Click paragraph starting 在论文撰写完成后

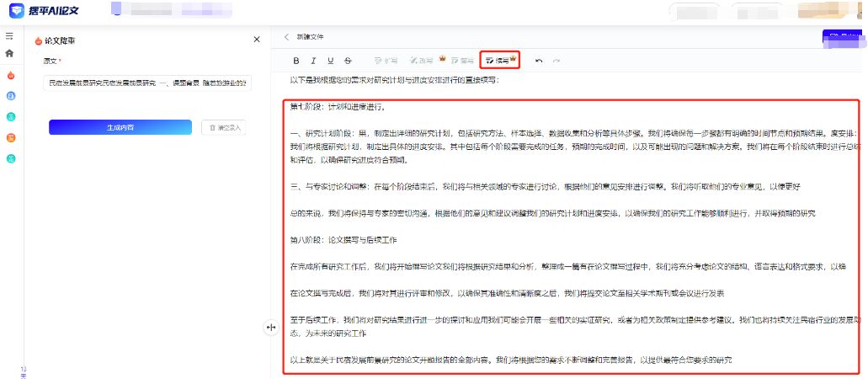508,293
